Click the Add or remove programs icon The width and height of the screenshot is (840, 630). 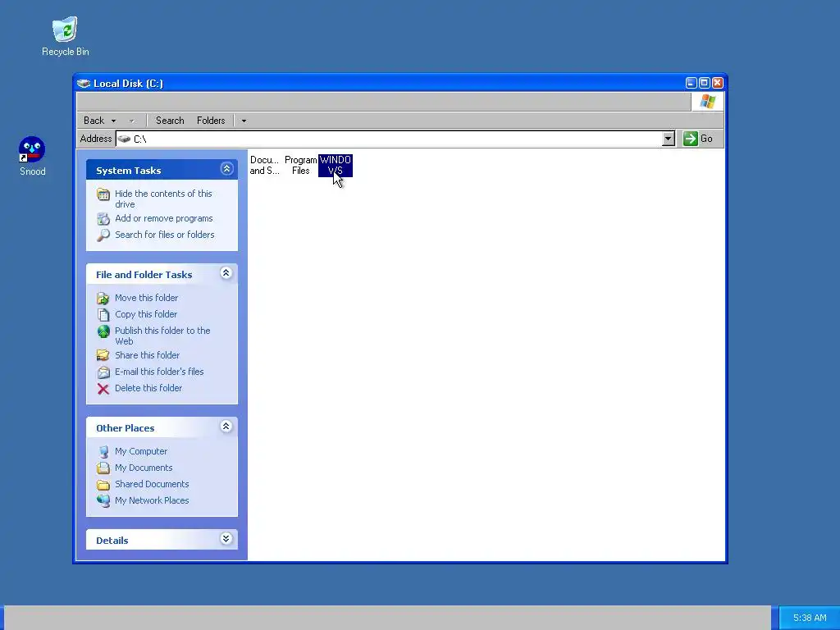pos(103,218)
